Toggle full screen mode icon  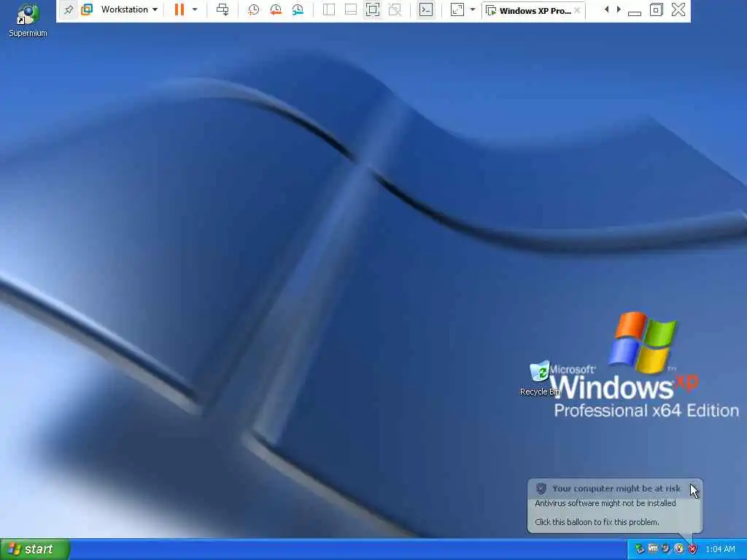(x=373, y=9)
